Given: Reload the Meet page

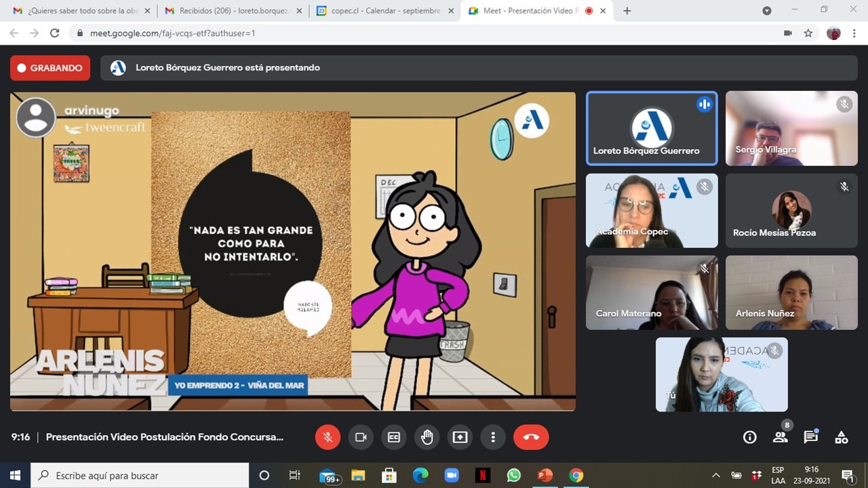Looking at the screenshot, I should click(55, 33).
